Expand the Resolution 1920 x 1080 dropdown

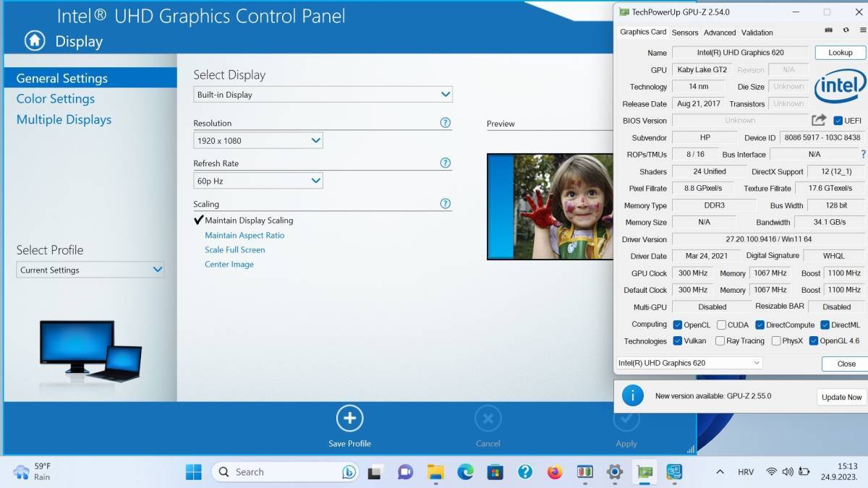point(258,140)
